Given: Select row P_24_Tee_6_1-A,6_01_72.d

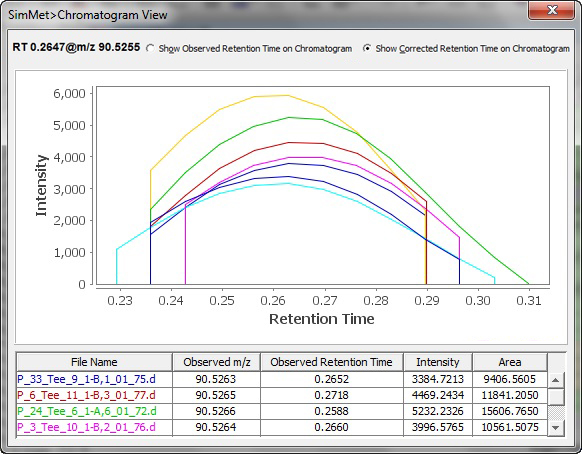Looking at the screenshot, I should click(x=282, y=411).
